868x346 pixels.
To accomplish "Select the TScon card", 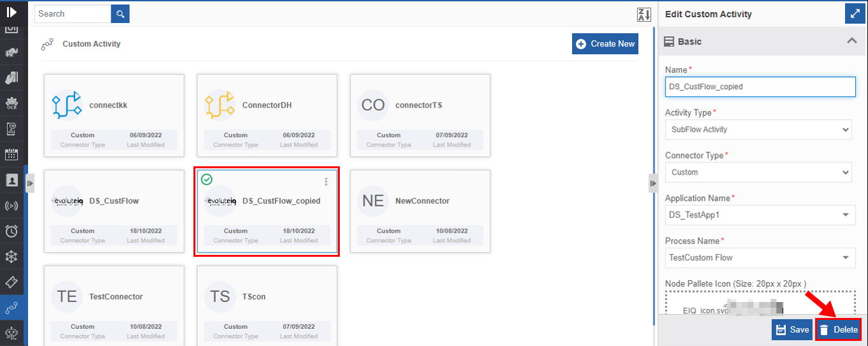I will click(267, 306).
